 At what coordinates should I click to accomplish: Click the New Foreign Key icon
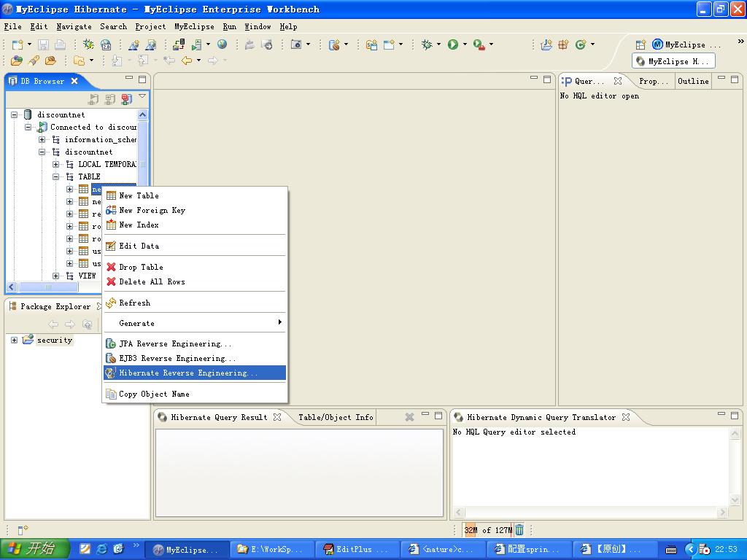[111, 210]
